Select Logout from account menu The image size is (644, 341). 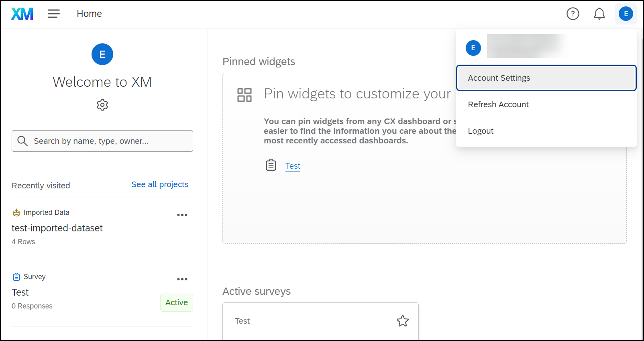481,131
